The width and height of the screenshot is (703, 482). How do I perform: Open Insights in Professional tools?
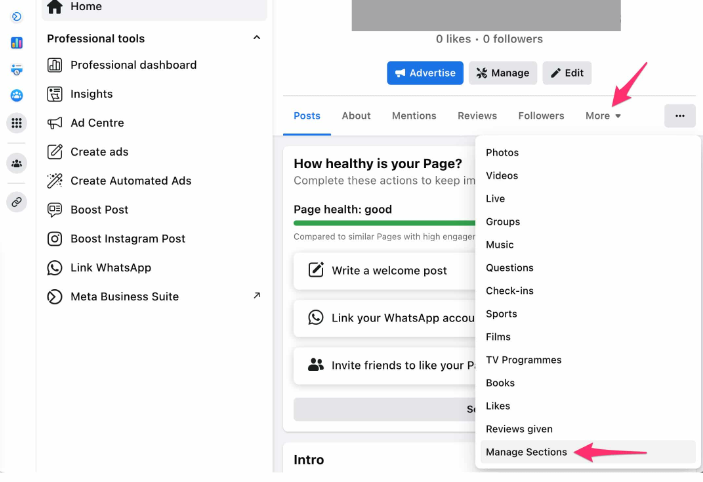154,94
